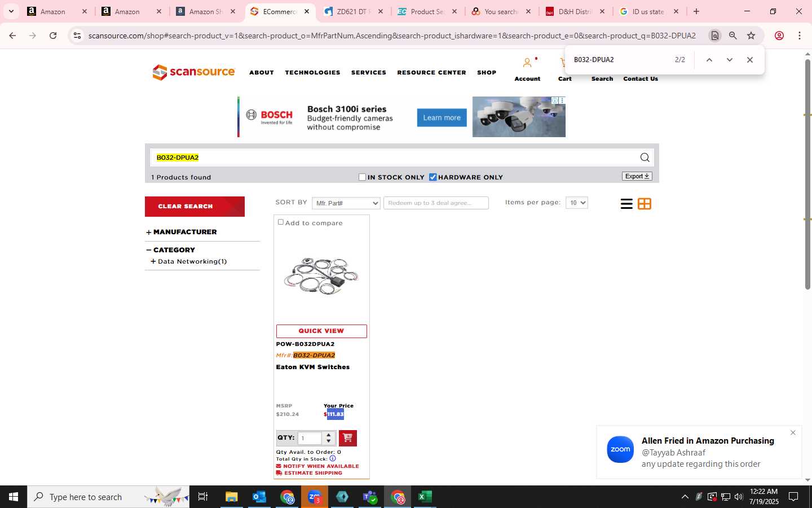Go back to the previous page
812x508 pixels.
click(x=12, y=36)
